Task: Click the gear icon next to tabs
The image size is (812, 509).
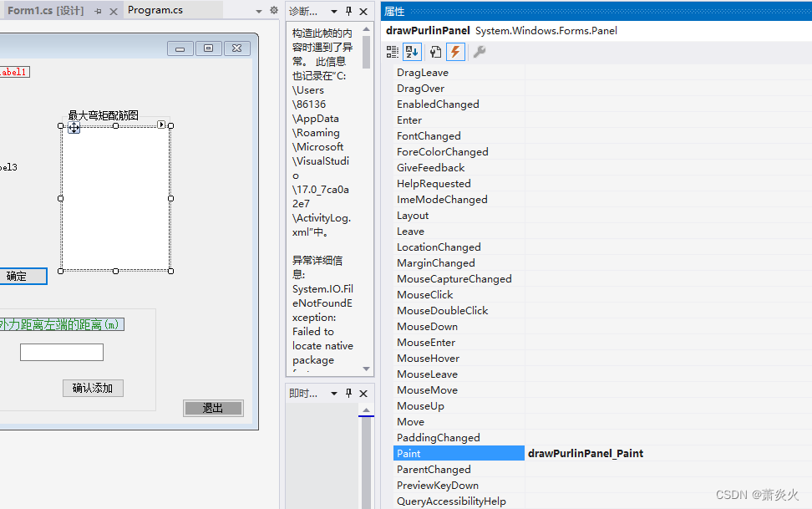Action: (274, 12)
